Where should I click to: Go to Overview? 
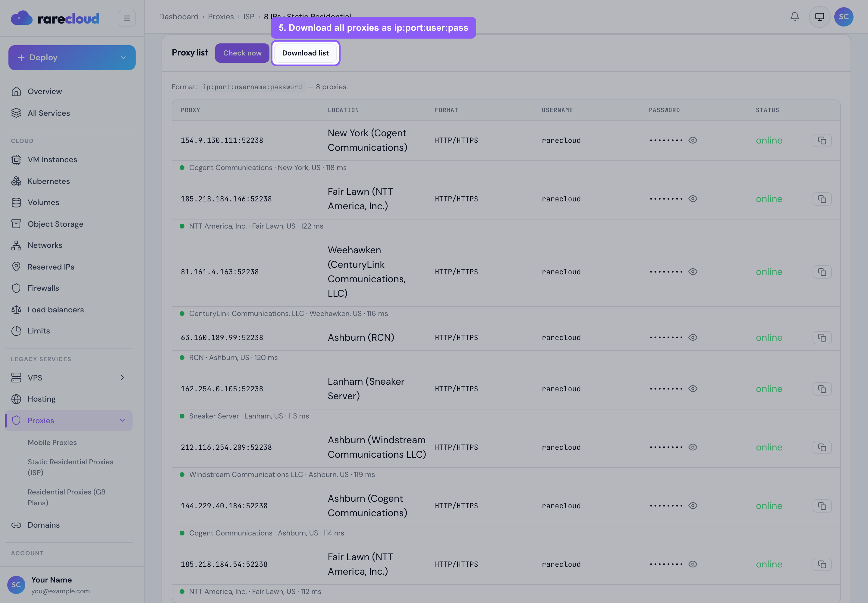point(69,91)
